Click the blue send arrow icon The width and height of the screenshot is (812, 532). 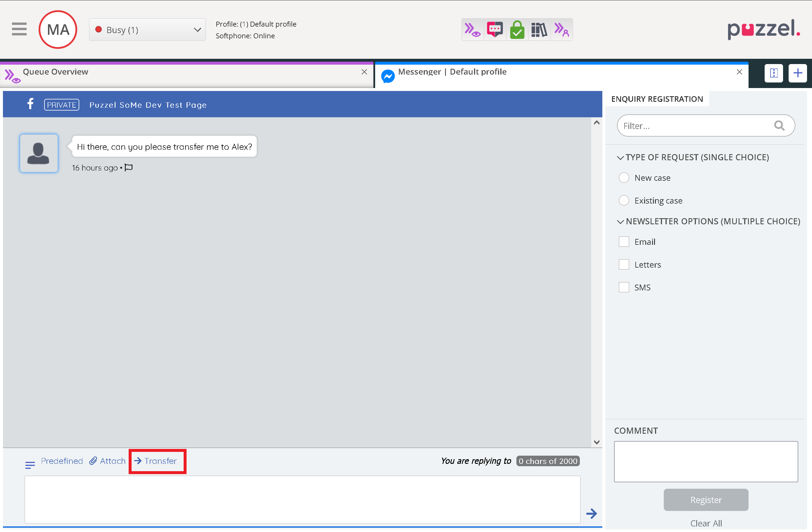pyautogui.click(x=591, y=513)
